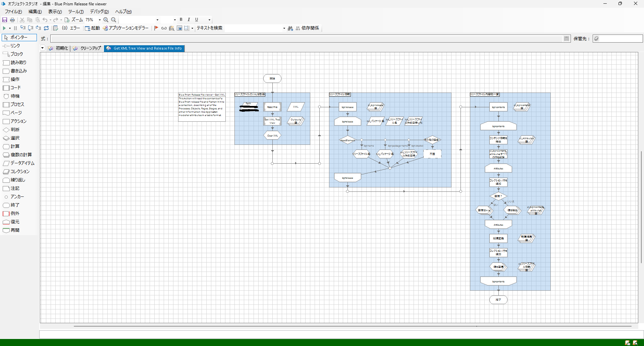This screenshot has height=346, width=644.
Task: Toggle Bold text formatting
Action: [181, 19]
